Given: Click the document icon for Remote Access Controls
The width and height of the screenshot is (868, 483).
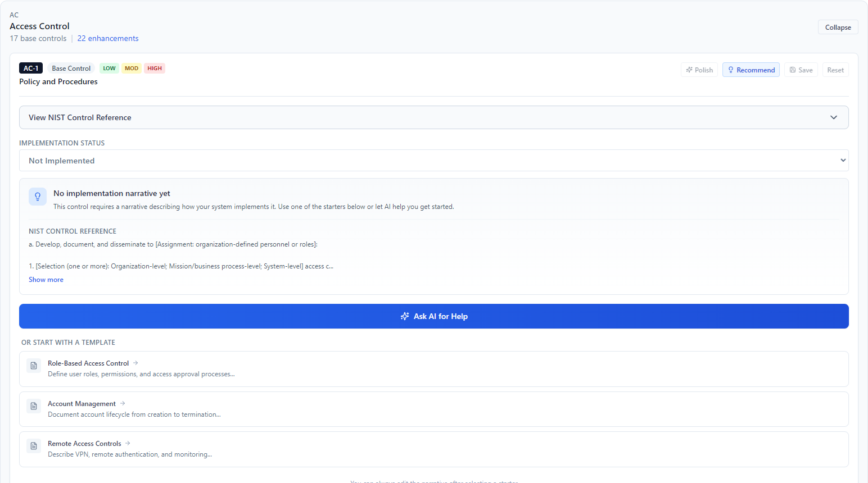Looking at the screenshot, I should click(x=34, y=446).
